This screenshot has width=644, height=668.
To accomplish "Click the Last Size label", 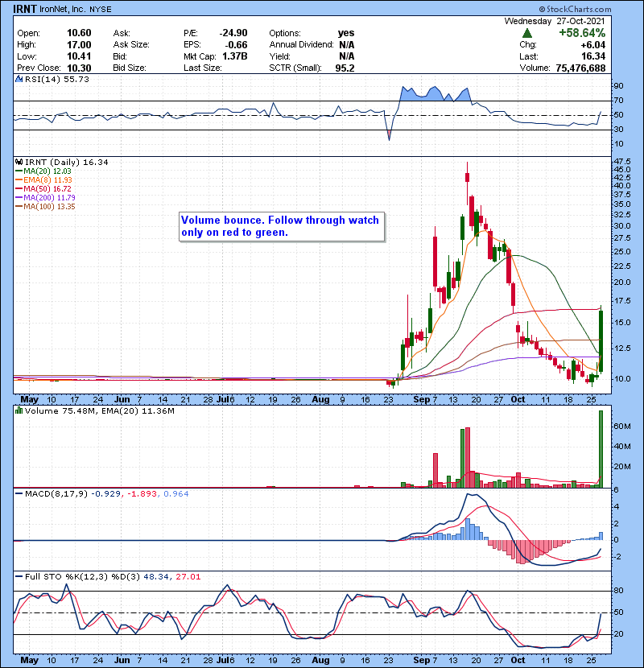I will [202, 68].
